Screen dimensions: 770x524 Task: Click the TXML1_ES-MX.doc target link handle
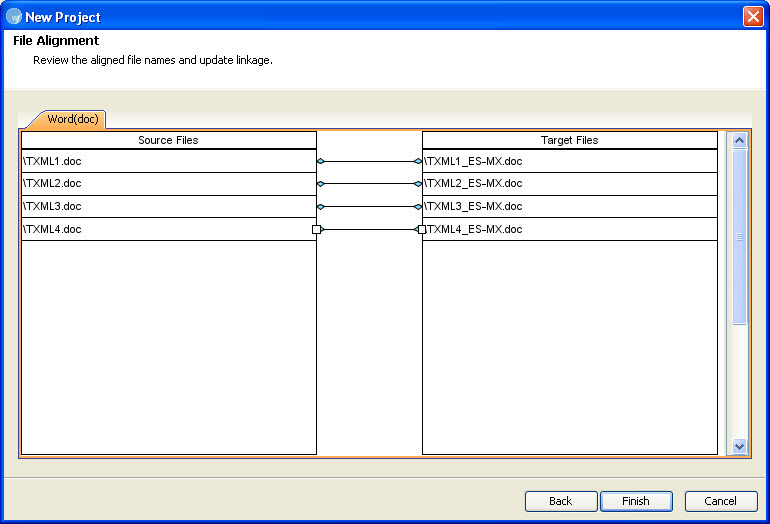tap(418, 161)
